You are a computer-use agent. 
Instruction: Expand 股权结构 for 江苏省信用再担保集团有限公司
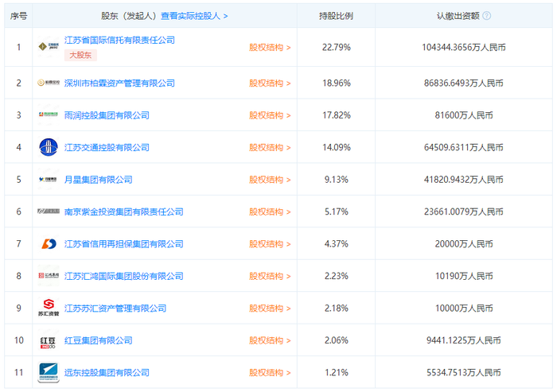pyautogui.click(x=270, y=244)
